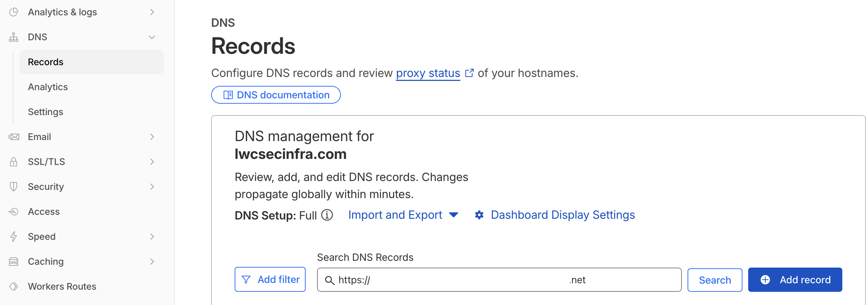Click the Analytics & logs pie chart icon
The image size is (868, 305).
click(x=14, y=12)
